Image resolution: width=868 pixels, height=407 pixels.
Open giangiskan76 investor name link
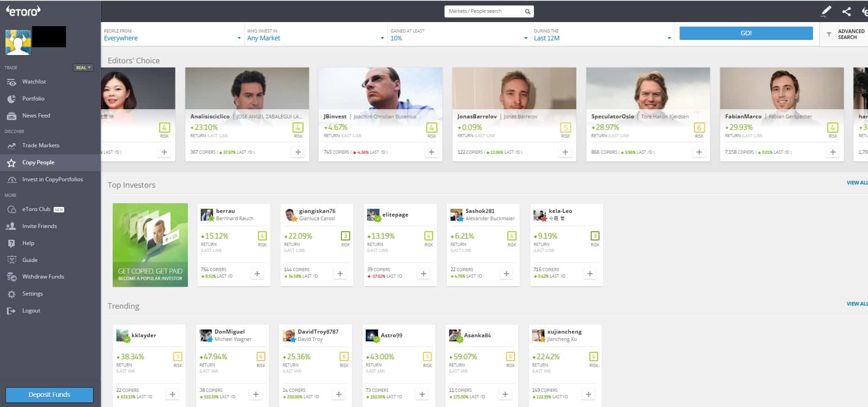(x=317, y=211)
